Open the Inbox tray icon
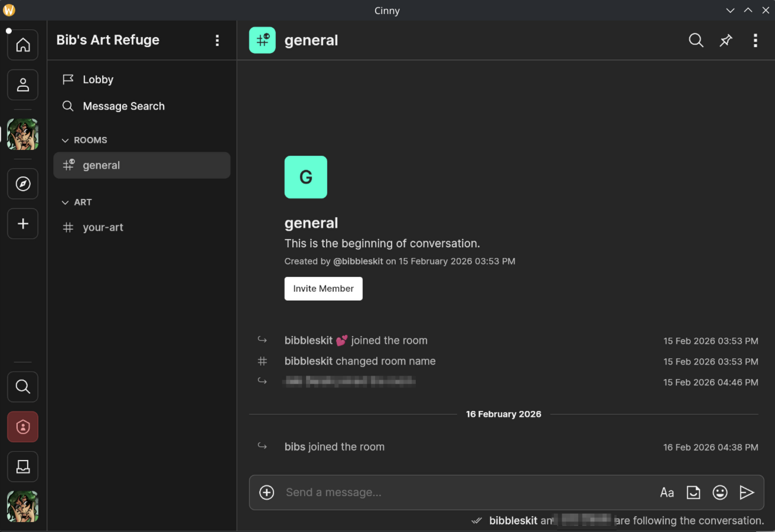Viewport: 775px width, 532px height. 23,467
